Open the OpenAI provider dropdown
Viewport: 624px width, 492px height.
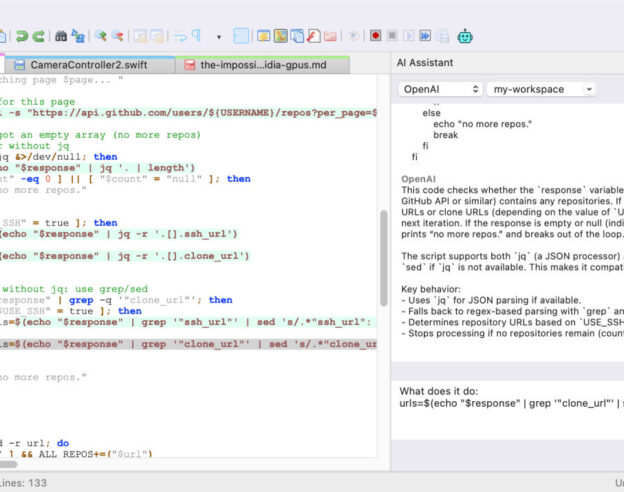(441, 89)
